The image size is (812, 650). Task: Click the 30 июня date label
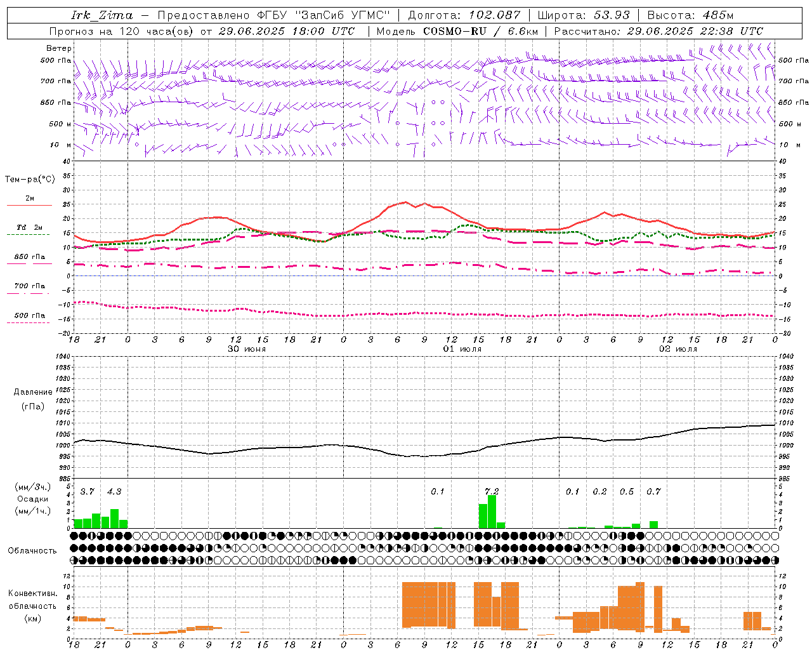247,349
